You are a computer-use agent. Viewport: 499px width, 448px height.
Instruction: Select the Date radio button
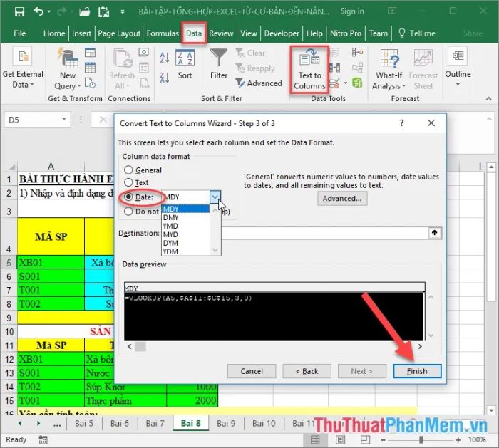click(128, 197)
